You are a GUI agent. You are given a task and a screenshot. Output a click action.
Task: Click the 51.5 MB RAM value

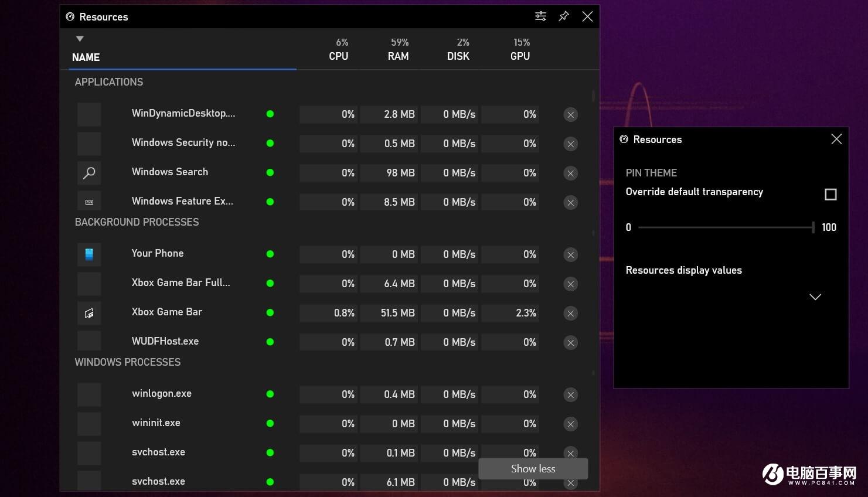pos(397,313)
